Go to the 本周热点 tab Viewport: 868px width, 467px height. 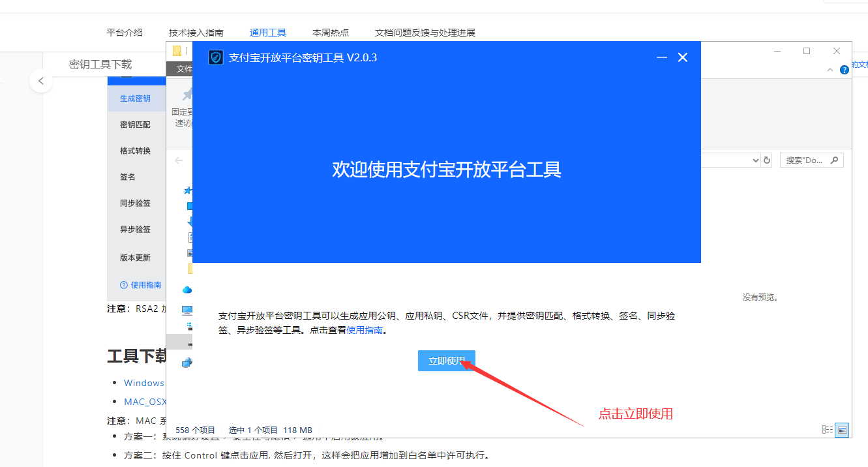331,32
